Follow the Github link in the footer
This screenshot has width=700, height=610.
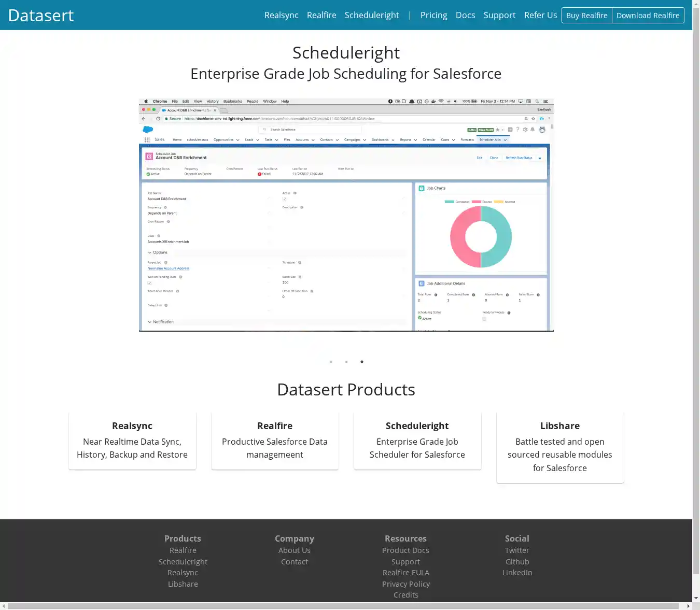(517, 562)
